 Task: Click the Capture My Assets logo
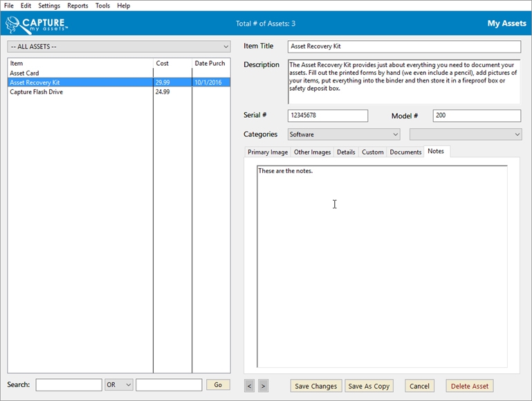click(x=36, y=24)
